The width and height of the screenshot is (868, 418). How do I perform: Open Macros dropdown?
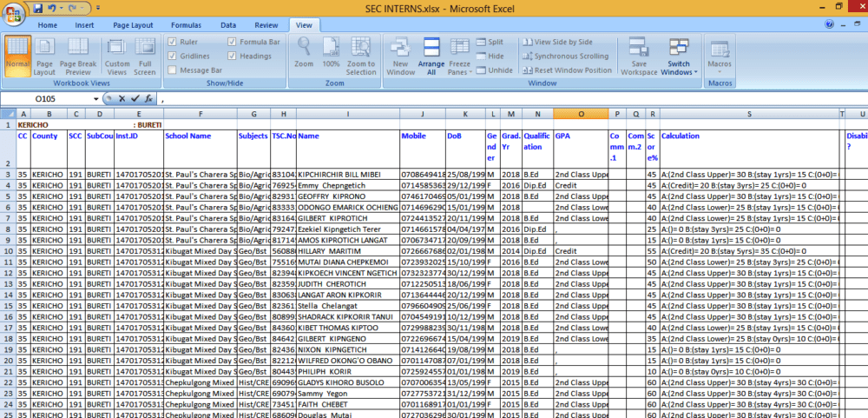720,56
